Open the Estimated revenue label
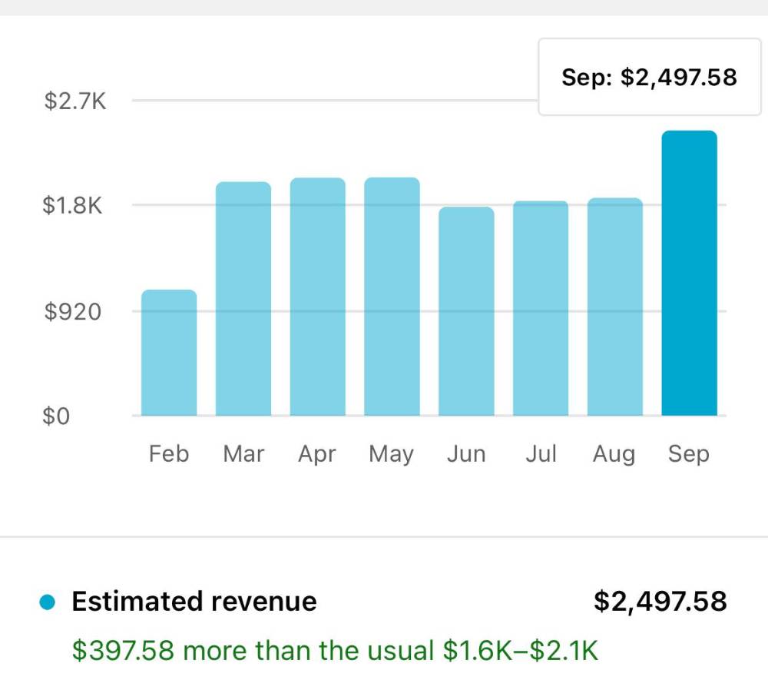 194,602
